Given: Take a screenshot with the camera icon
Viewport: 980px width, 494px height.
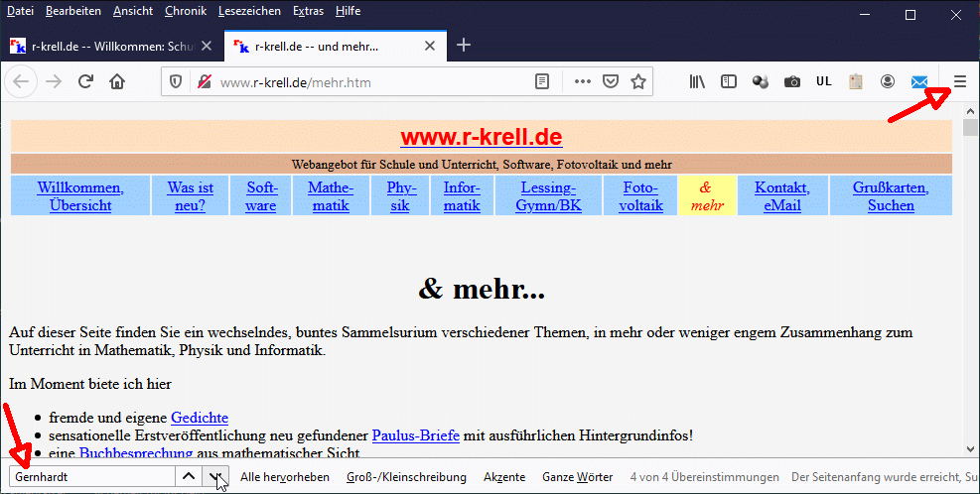Looking at the screenshot, I should (x=791, y=82).
